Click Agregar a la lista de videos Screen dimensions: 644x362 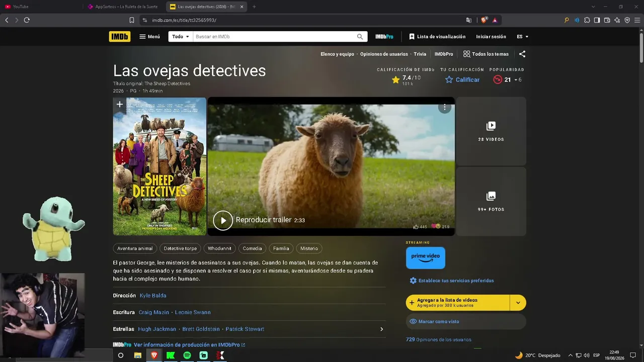(x=457, y=303)
